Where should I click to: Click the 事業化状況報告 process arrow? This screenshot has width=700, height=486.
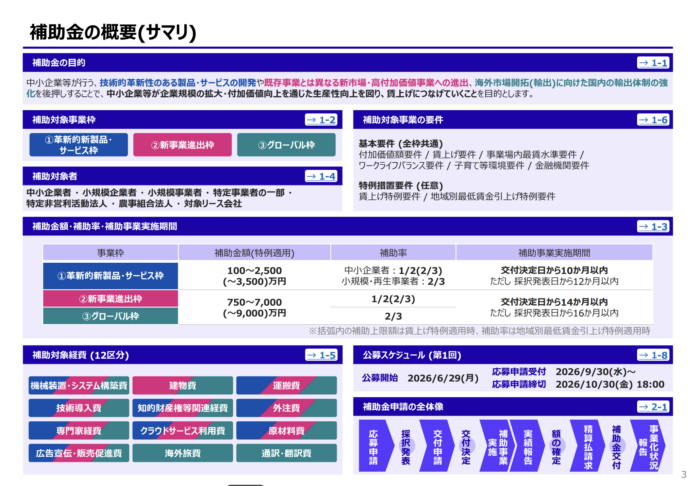click(648, 446)
